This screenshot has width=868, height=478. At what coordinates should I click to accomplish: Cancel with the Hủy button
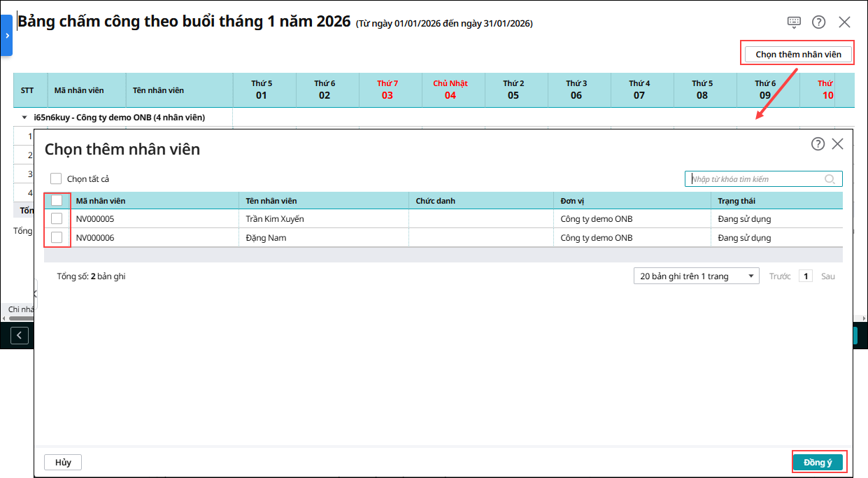coord(63,462)
